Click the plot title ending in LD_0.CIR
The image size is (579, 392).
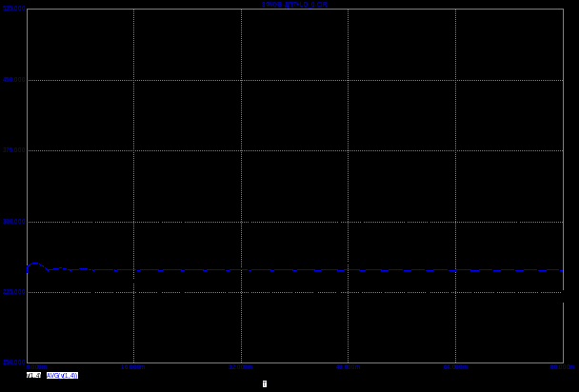pyautogui.click(x=294, y=5)
